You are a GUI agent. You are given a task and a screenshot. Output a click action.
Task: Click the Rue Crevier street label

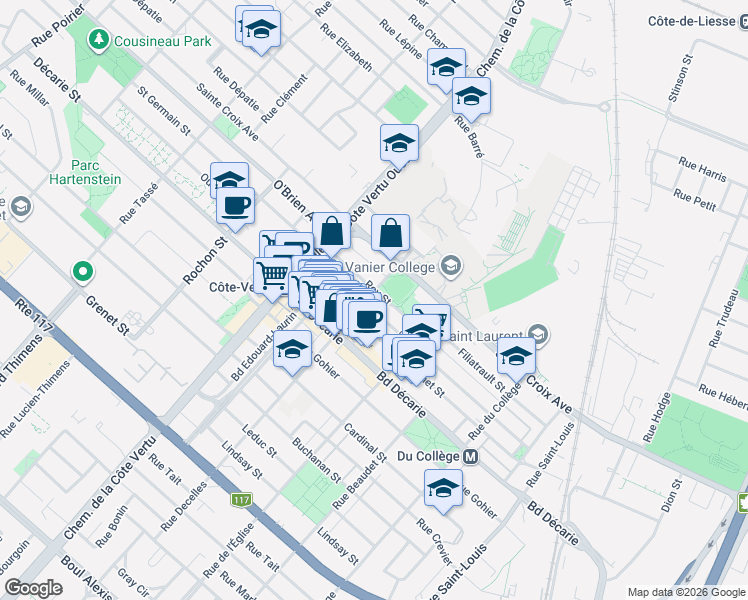(x=434, y=541)
